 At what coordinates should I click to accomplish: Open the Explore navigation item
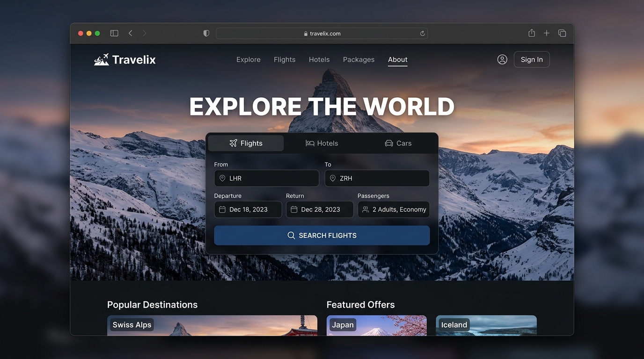(x=249, y=59)
